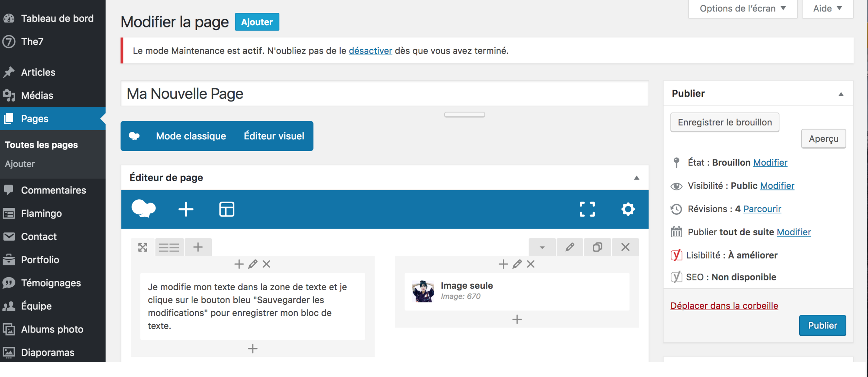
Task: Click the add element plus icon in blue toolbar
Action: (186, 210)
